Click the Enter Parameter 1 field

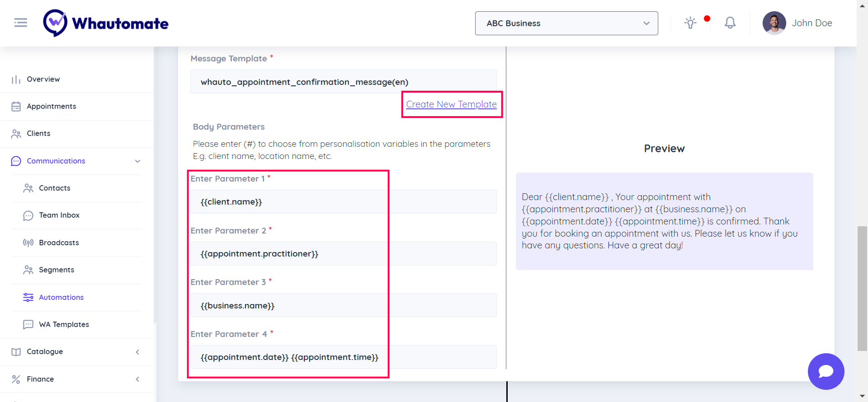(343, 202)
